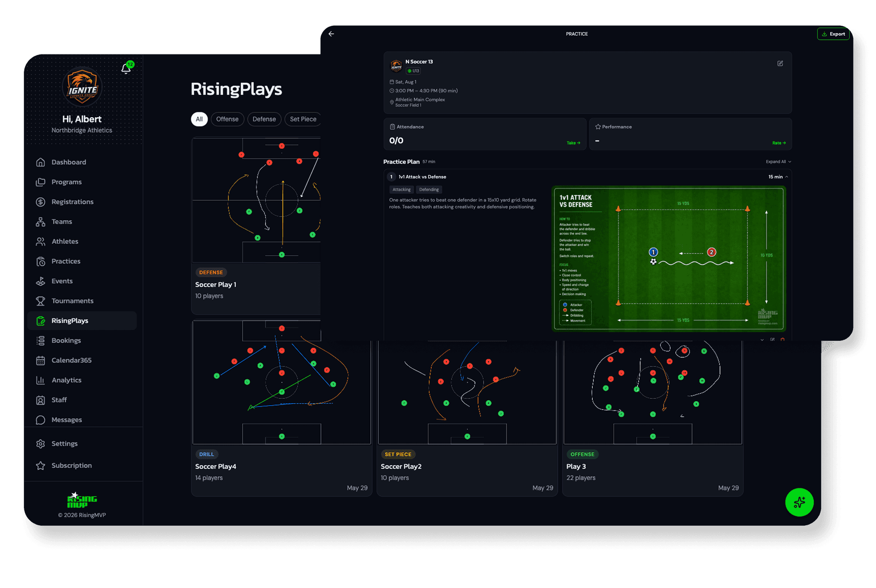Open the Soccer Play 1 diagram thumbnail

256,200
